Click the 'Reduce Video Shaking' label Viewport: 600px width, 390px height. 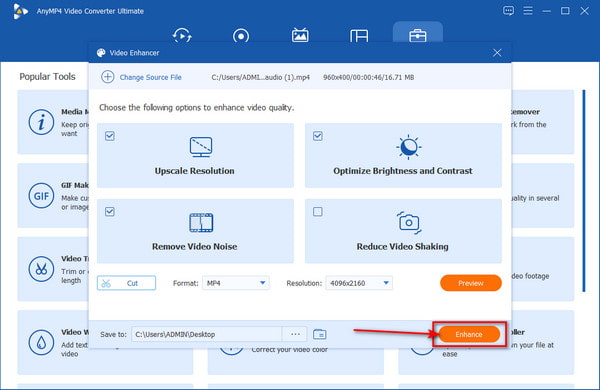coord(403,246)
